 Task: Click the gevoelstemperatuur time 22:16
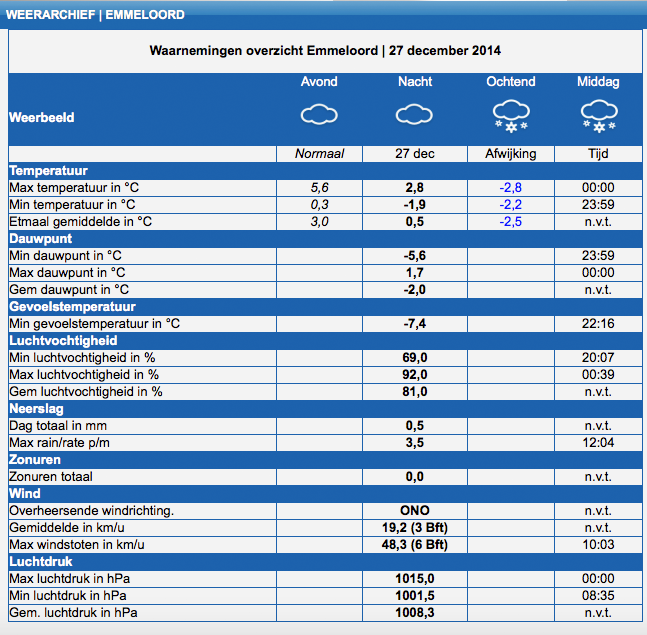598,323
